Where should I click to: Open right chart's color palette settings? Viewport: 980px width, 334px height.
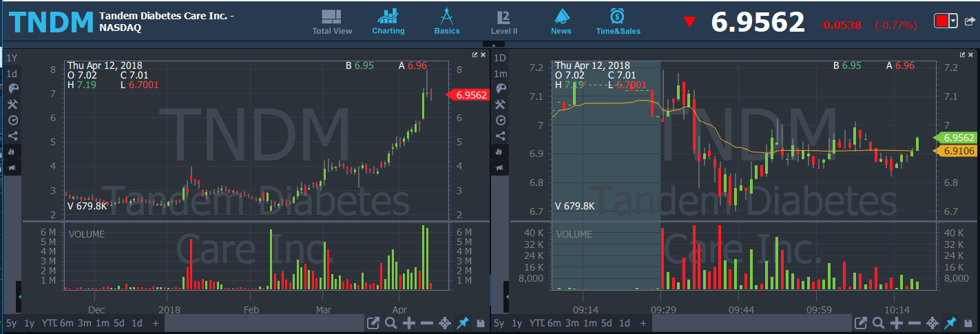[x=500, y=88]
